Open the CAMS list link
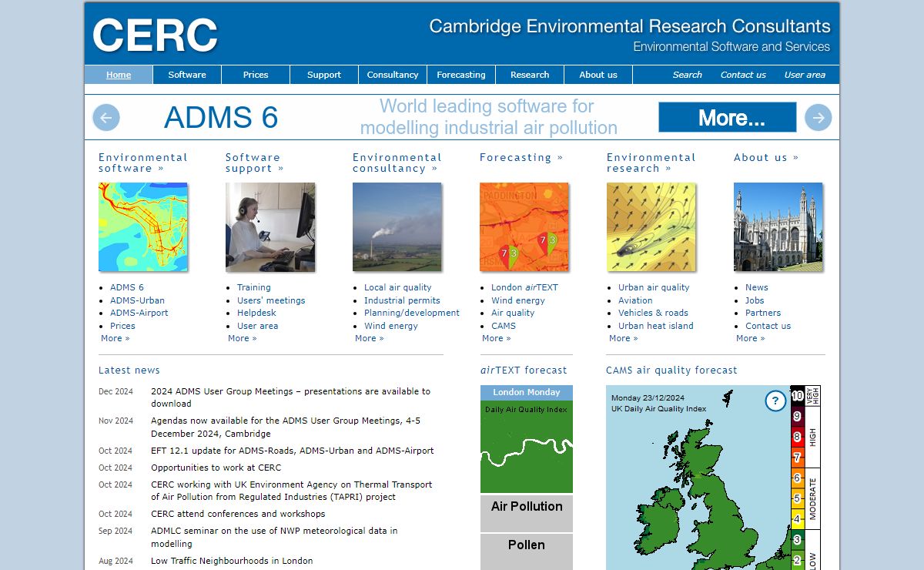The width and height of the screenshot is (924, 570). point(504,326)
